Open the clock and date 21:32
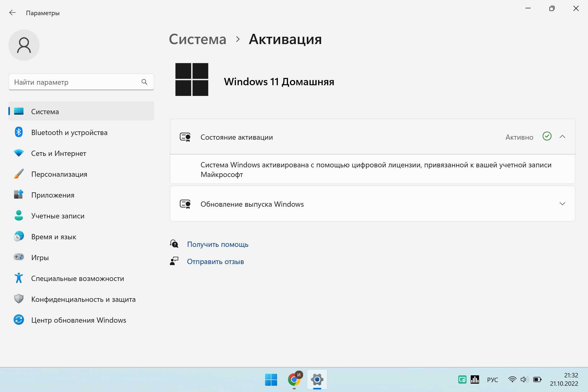The width and height of the screenshot is (588, 392). click(564, 379)
